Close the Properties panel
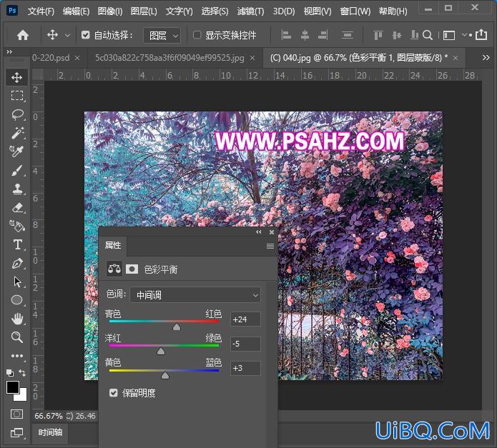The height and width of the screenshot is (448, 497). click(x=272, y=232)
